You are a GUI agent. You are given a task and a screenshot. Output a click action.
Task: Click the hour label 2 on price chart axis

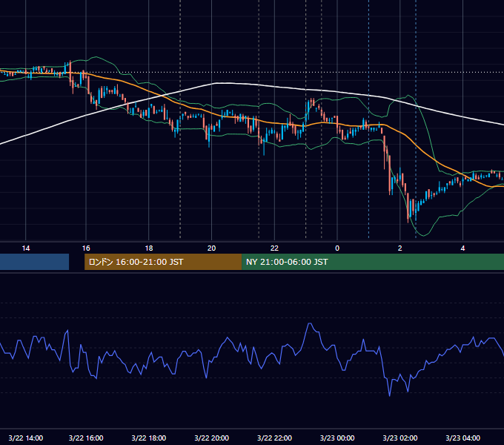coord(399,248)
